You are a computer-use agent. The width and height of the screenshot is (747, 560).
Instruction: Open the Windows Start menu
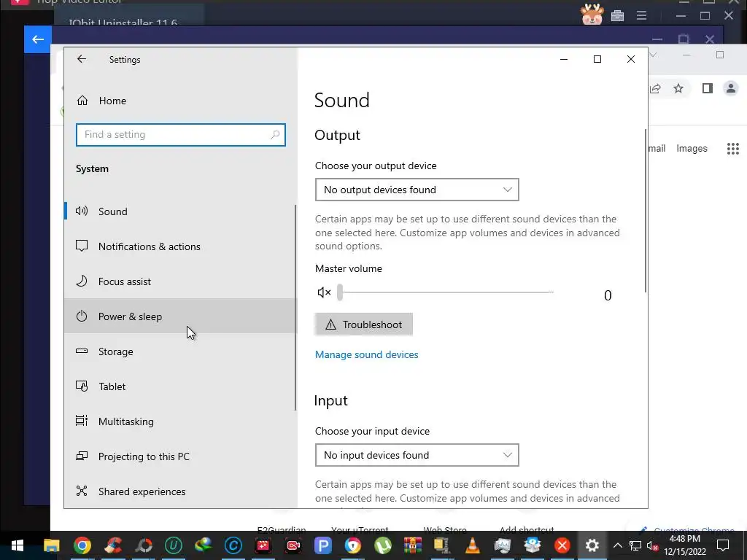(18, 545)
